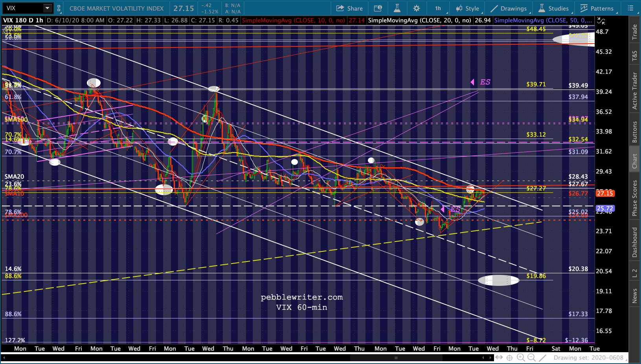Open the Studies menu

click(553, 8)
